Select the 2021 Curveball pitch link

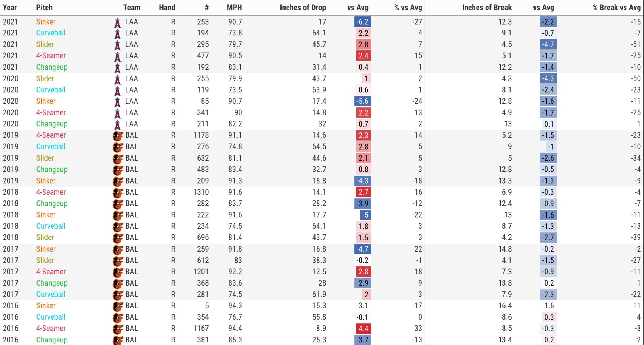(x=51, y=33)
